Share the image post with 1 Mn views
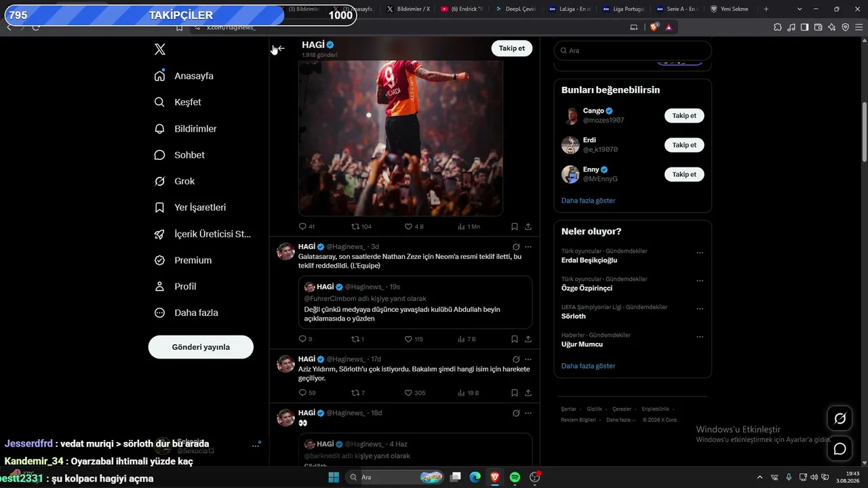The image size is (868, 488). tap(528, 226)
